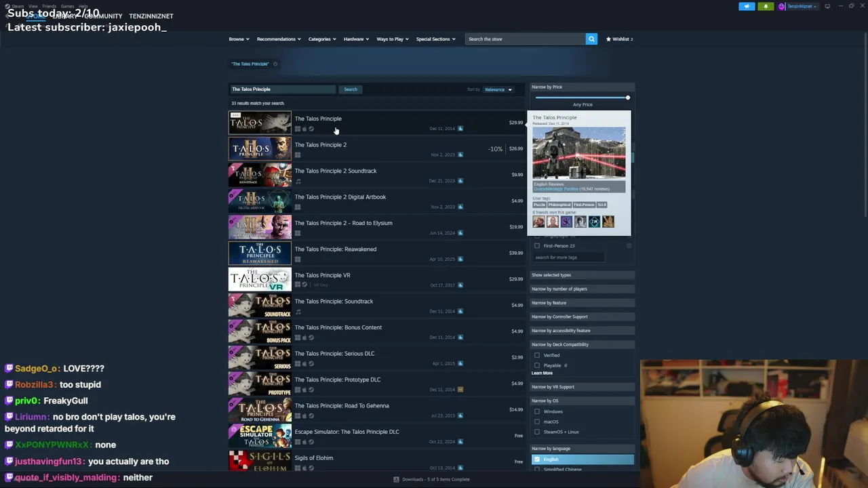This screenshot has width=868, height=488.
Task: Click Steam Deck badge on Prototype DLC row
Action: click(460, 390)
